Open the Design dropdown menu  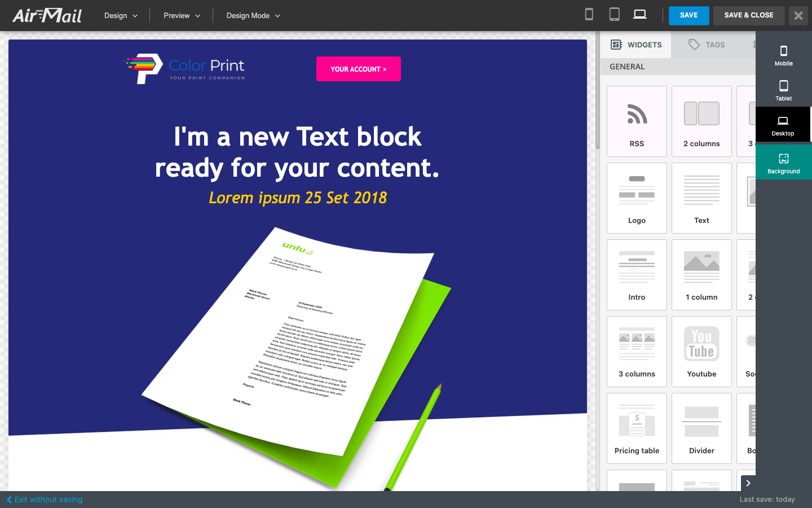(121, 16)
